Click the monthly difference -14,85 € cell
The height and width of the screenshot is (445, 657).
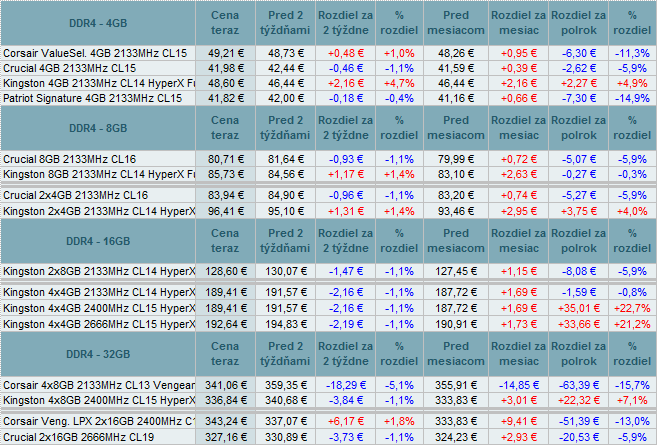pos(519,385)
